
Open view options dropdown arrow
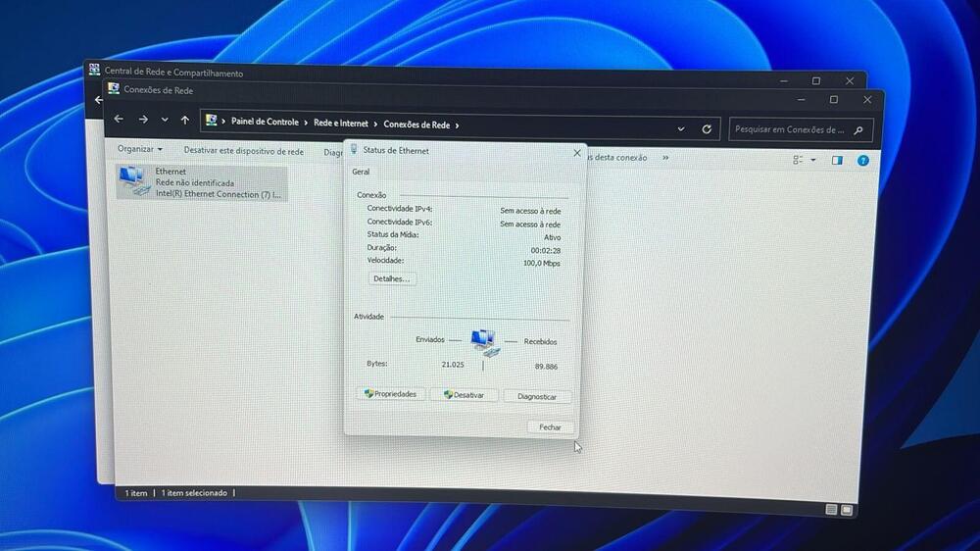click(x=813, y=160)
